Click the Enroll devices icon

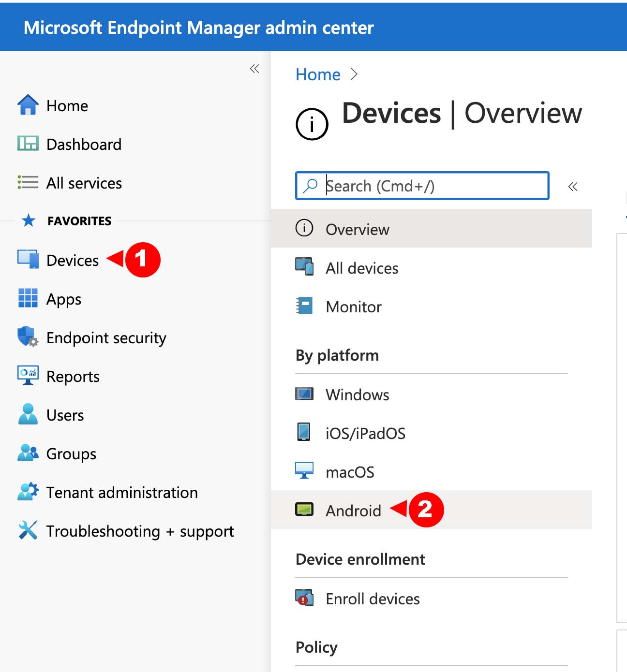click(304, 598)
